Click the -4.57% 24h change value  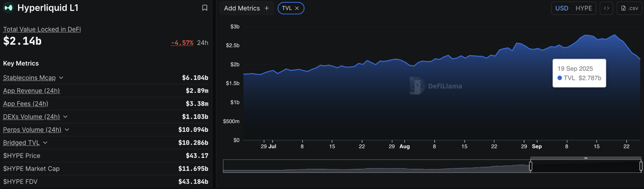[182, 43]
